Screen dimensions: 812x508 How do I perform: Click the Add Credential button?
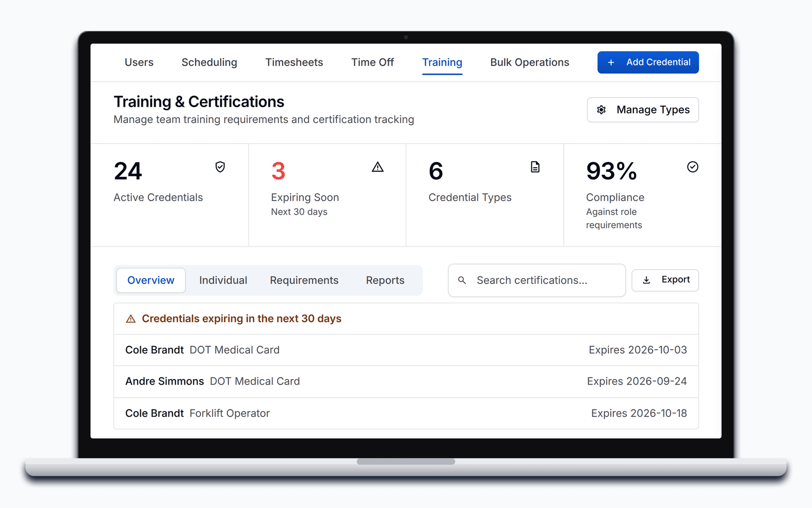(648, 62)
